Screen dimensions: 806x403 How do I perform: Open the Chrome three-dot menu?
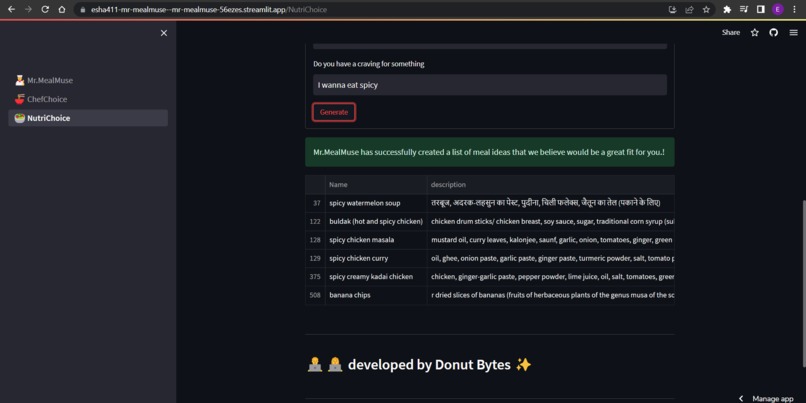coord(795,9)
